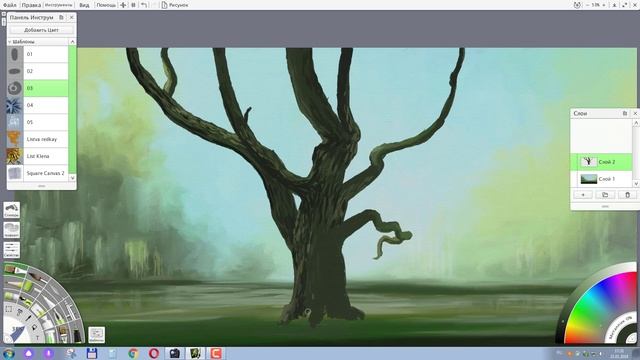The height and width of the screenshot is (360, 640).
Task: Delete layer with trash button
Action: click(x=627, y=195)
